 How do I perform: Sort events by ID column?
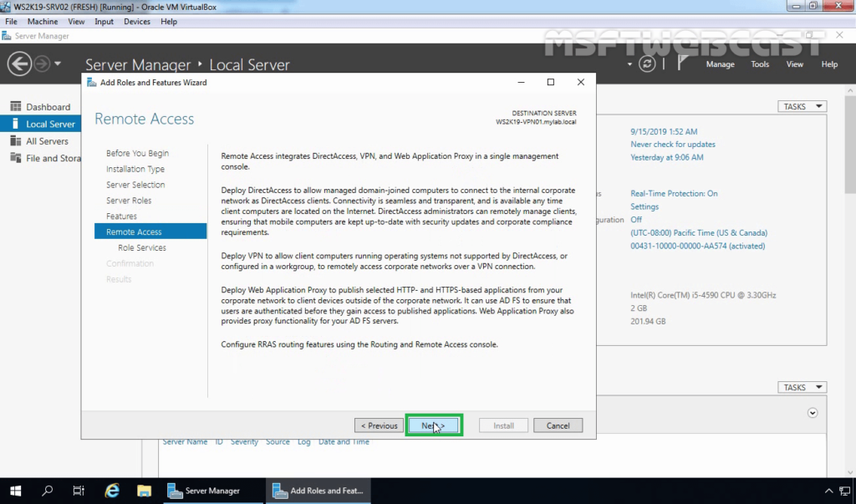pyautogui.click(x=219, y=442)
